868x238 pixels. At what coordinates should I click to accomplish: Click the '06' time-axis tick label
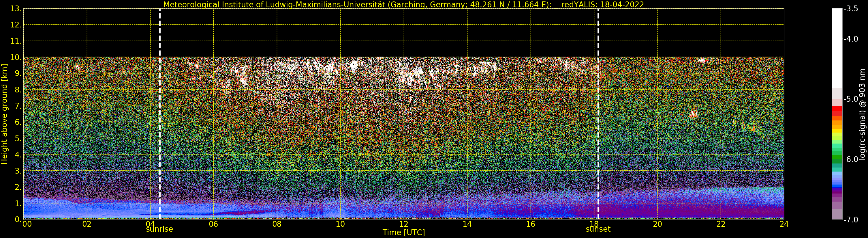click(214, 224)
